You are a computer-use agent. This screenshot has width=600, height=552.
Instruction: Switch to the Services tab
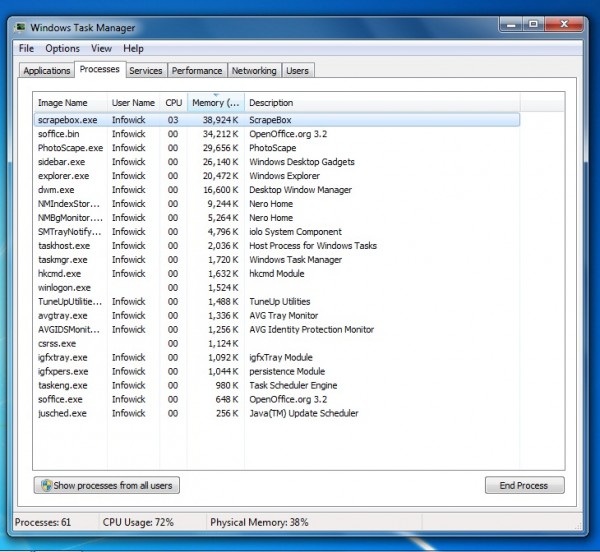[x=146, y=71]
